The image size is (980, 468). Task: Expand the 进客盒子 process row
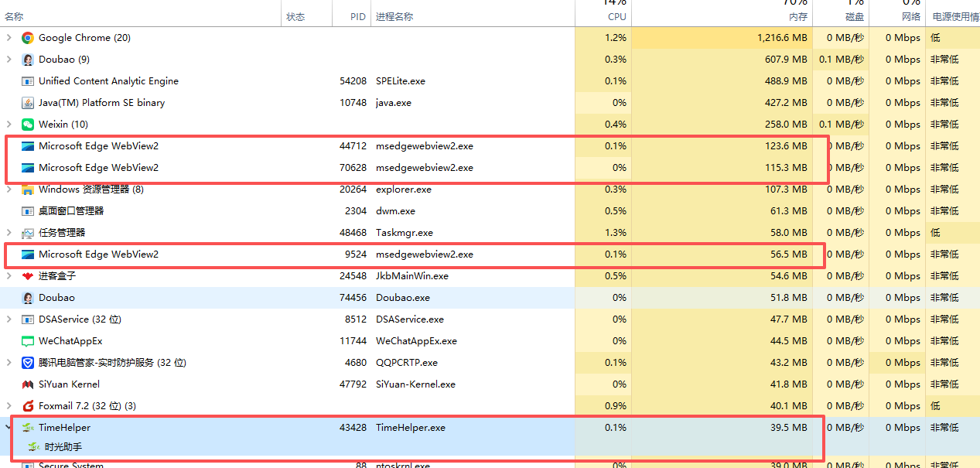tap(9, 276)
